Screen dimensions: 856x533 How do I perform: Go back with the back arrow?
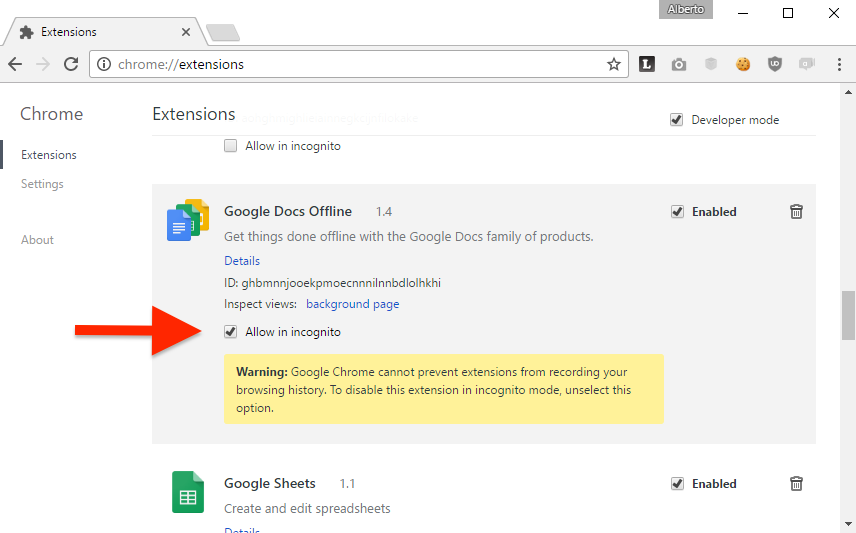tap(15, 64)
